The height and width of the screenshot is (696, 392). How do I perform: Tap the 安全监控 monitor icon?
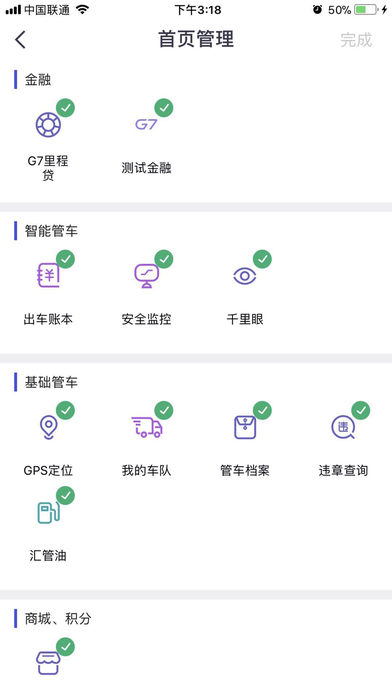147,276
